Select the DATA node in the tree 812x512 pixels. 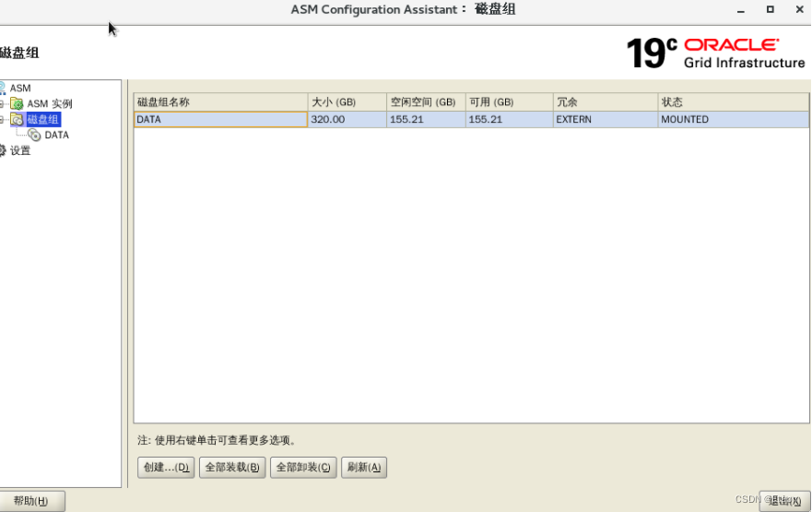tap(56, 136)
